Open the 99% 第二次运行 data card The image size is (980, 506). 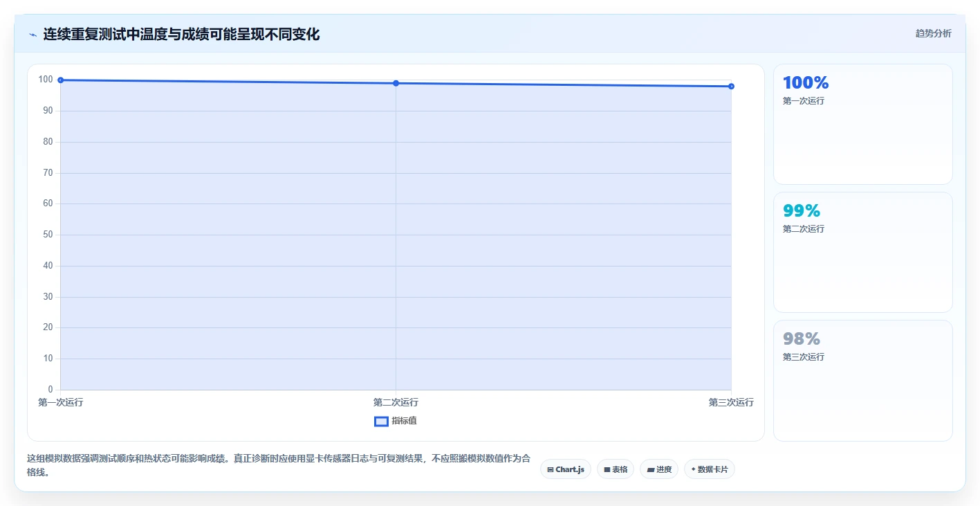pyautogui.click(x=862, y=252)
